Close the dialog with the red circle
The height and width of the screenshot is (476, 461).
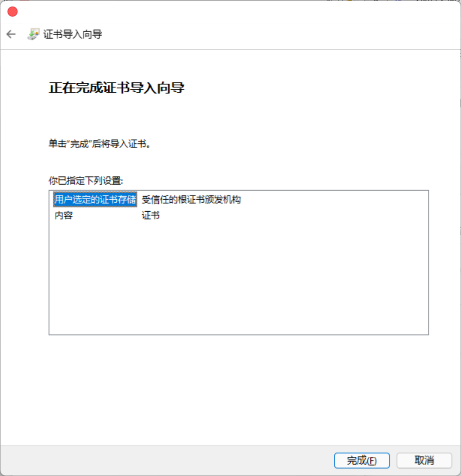pos(13,12)
